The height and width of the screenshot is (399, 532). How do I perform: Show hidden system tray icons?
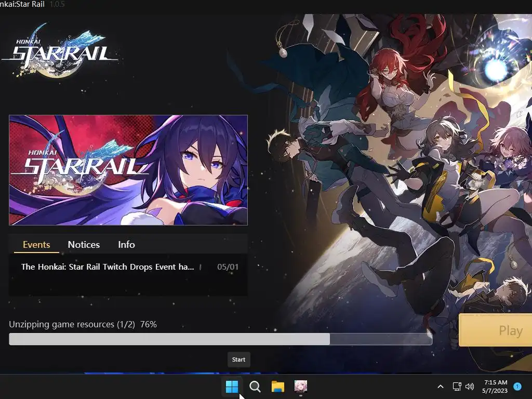tap(441, 387)
